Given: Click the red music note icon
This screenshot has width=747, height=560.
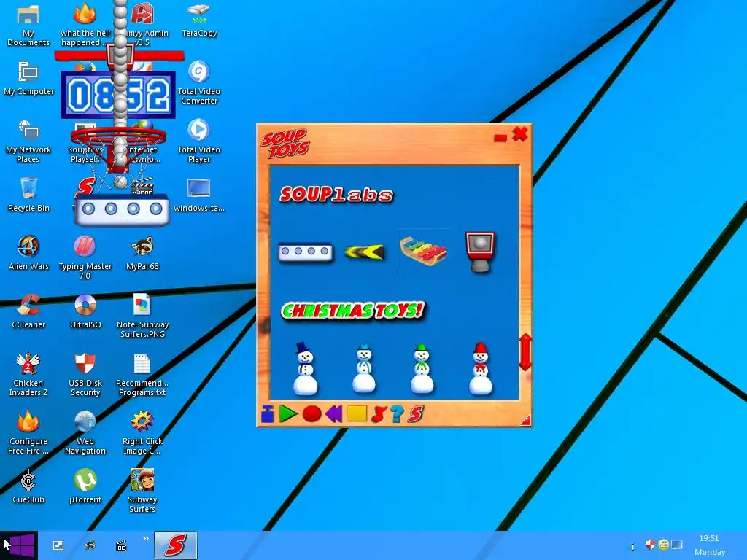Looking at the screenshot, I should click(x=379, y=414).
